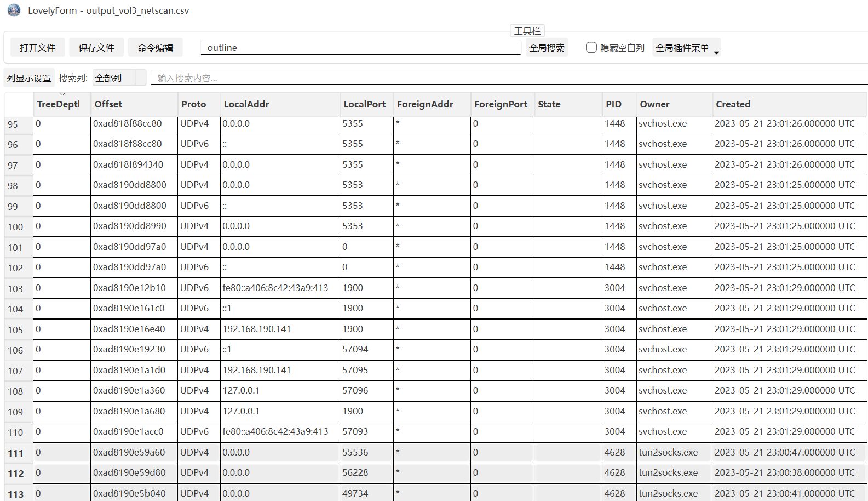The height and width of the screenshot is (501, 868).
Task: Click local port cell 56228
Action: pyautogui.click(x=367, y=472)
